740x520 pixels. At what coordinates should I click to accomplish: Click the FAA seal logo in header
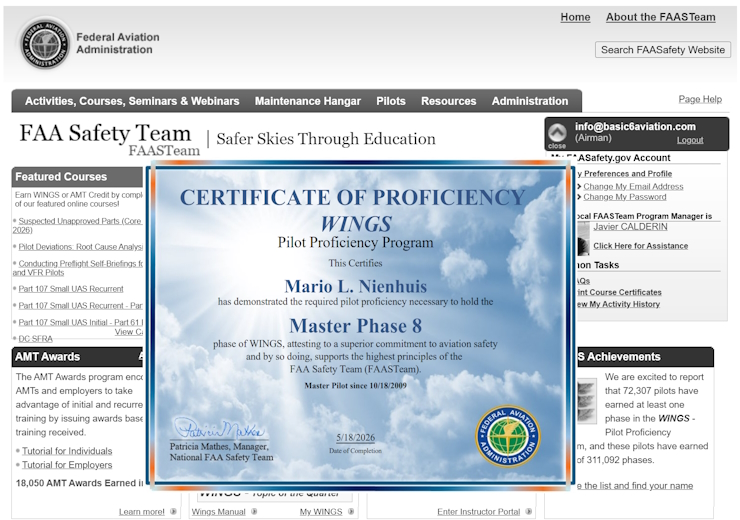point(45,43)
